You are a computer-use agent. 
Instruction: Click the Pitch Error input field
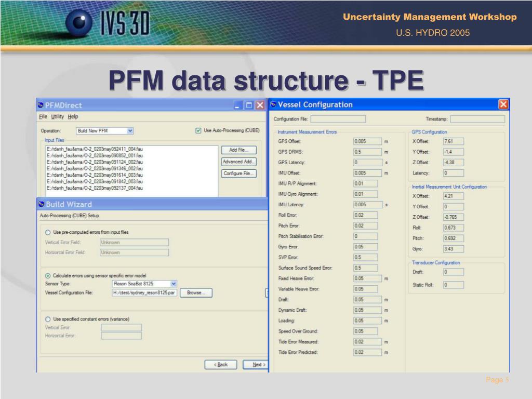click(365, 225)
